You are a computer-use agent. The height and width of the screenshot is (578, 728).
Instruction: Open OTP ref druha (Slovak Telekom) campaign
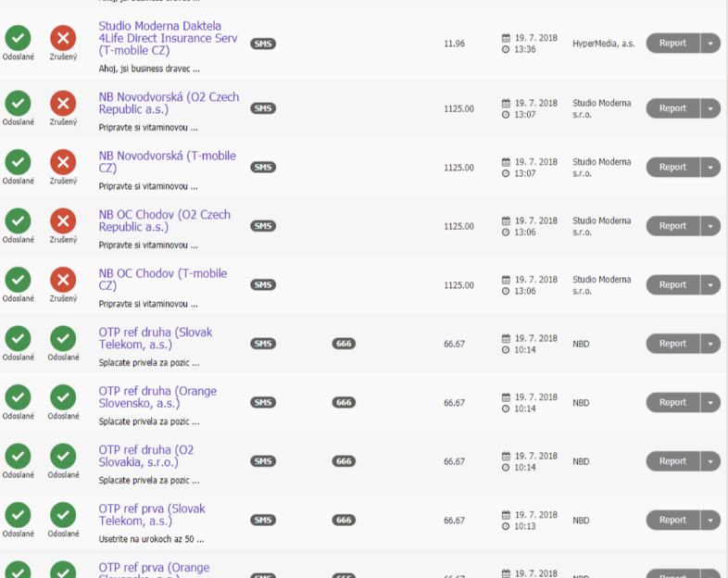click(156, 338)
